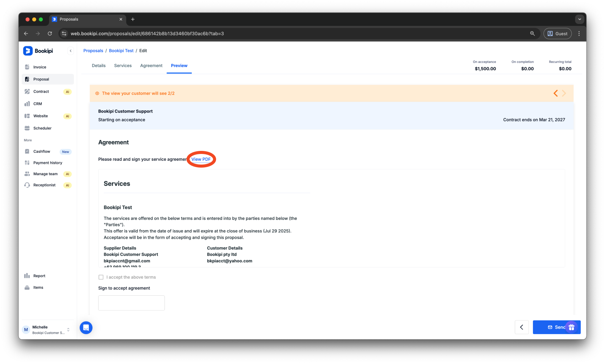The image size is (605, 364).
Task: Click 'Contract ends on Mar 21, 2027' text
Action: coord(534,120)
